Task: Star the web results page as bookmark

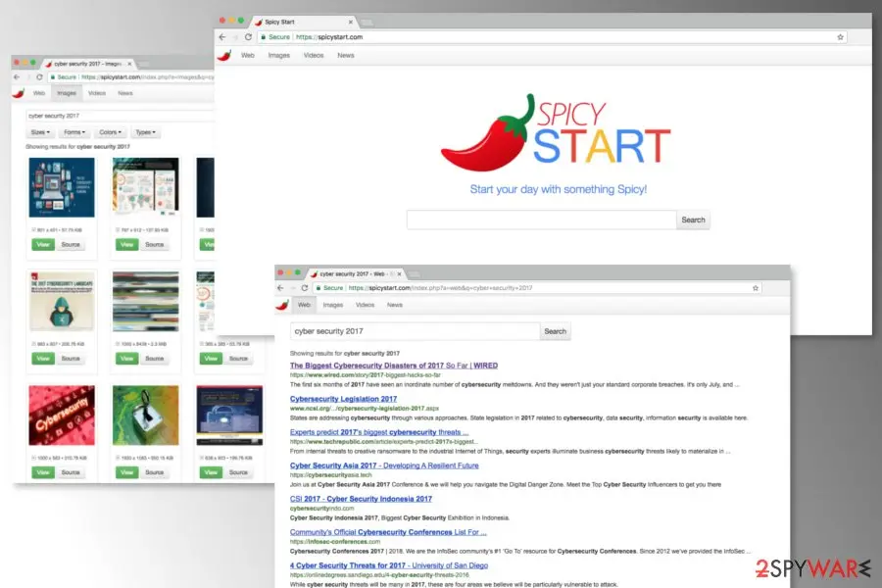Action: (x=756, y=288)
